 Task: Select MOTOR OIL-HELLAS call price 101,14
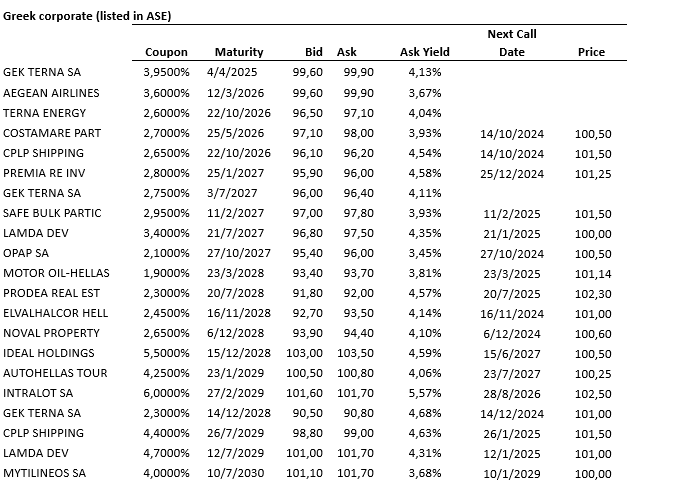pos(593,273)
